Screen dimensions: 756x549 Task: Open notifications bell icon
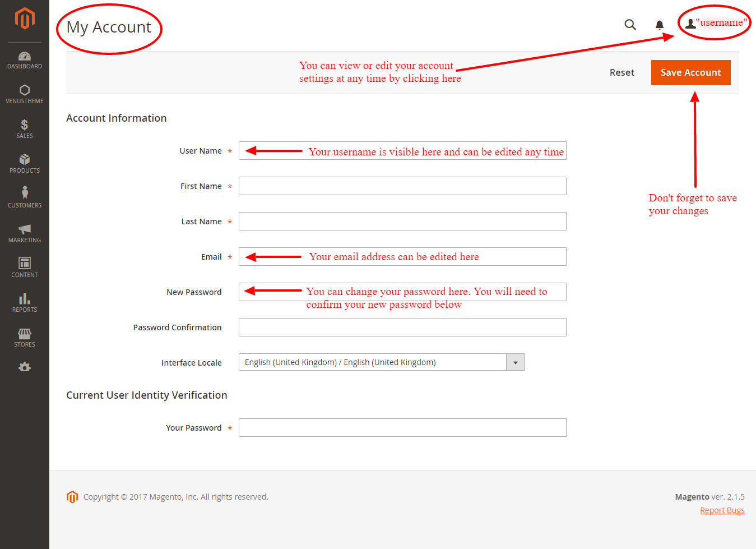[660, 25]
